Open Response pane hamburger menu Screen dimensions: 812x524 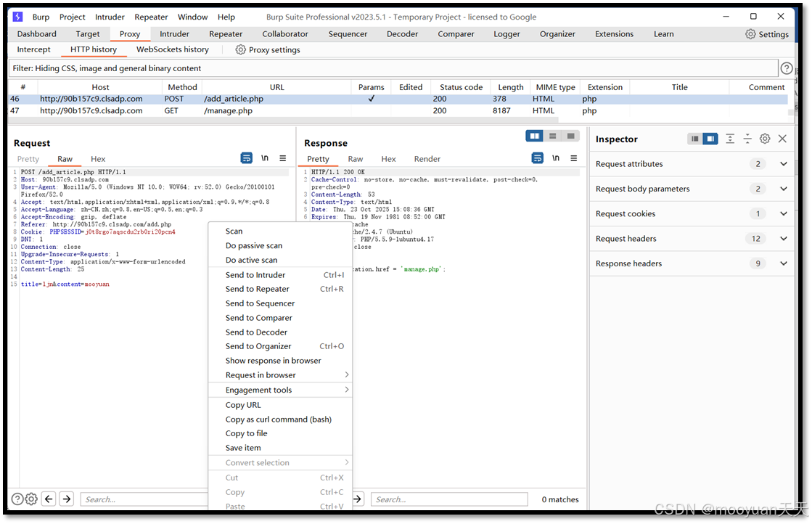pos(574,158)
